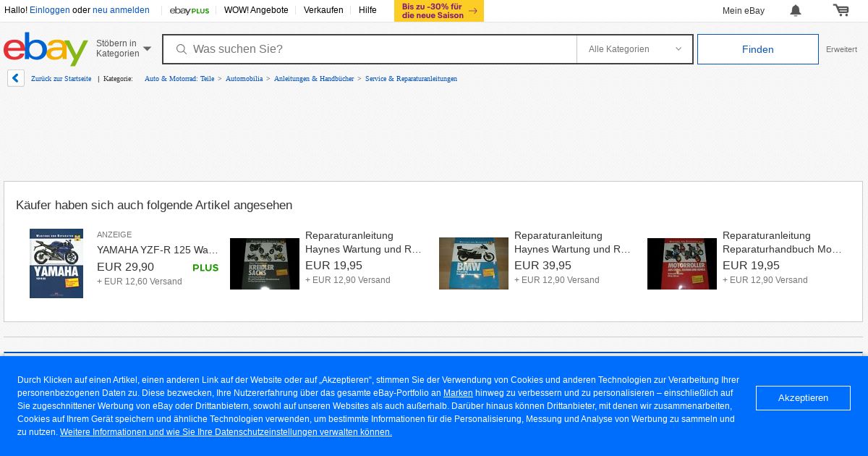Image resolution: width=868 pixels, height=456 pixels.
Task: Expand Stöbern in Kategorien menu
Action: click(x=124, y=48)
